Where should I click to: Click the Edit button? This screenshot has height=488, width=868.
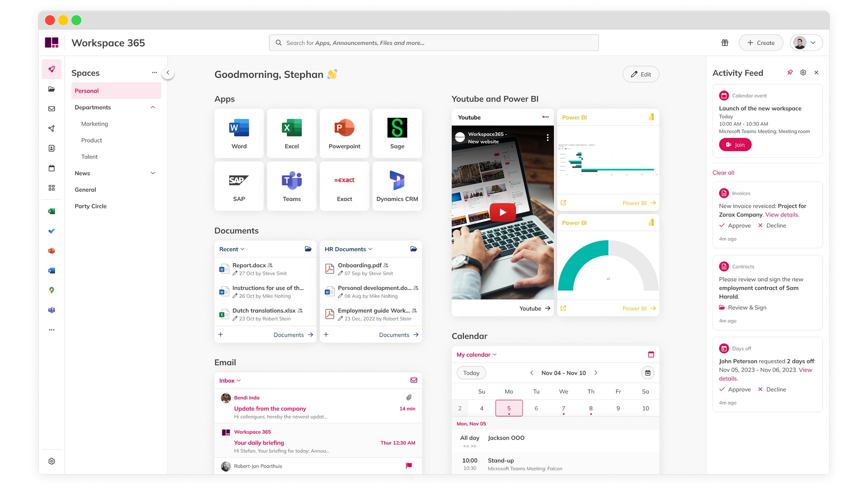point(641,74)
